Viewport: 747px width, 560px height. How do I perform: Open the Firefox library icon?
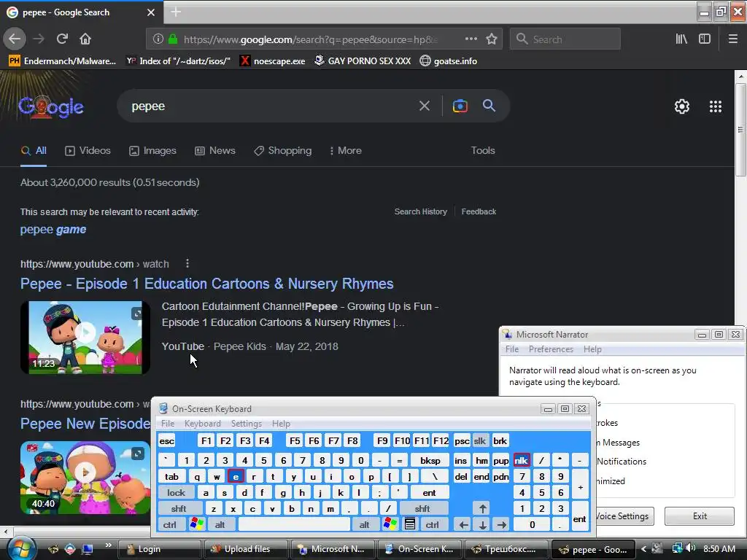(x=681, y=39)
